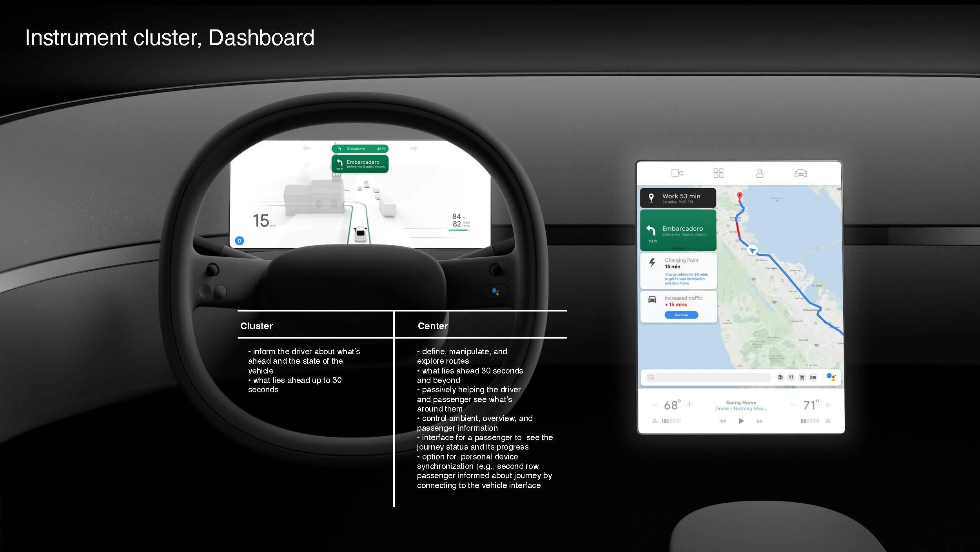The height and width of the screenshot is (552, 980).
Task: Activate Google Assistant in map search bar
Action: pyautogui.click(x=831, y=377)
